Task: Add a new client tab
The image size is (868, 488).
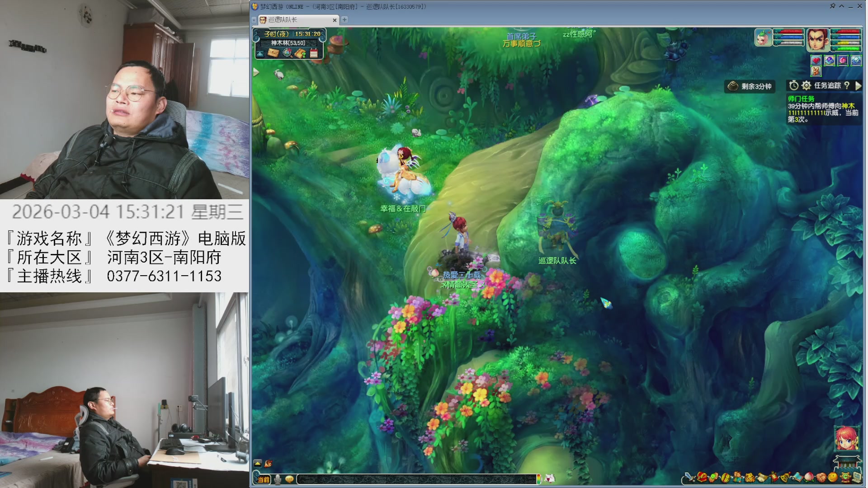Action: point(344,20)
